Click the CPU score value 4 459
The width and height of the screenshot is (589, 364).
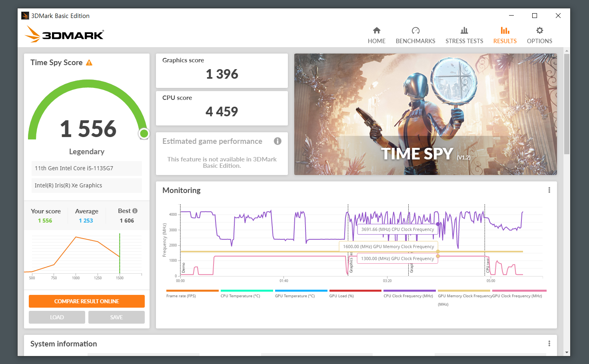tap(222, 111)
